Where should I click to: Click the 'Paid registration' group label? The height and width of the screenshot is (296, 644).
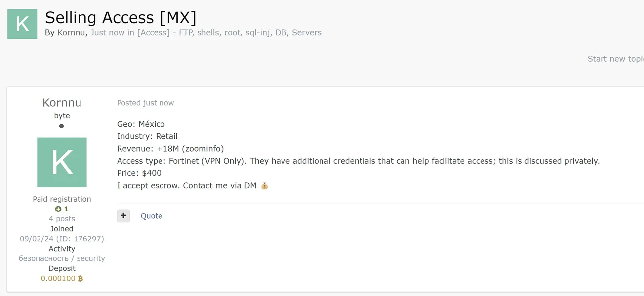click(62, 199)
